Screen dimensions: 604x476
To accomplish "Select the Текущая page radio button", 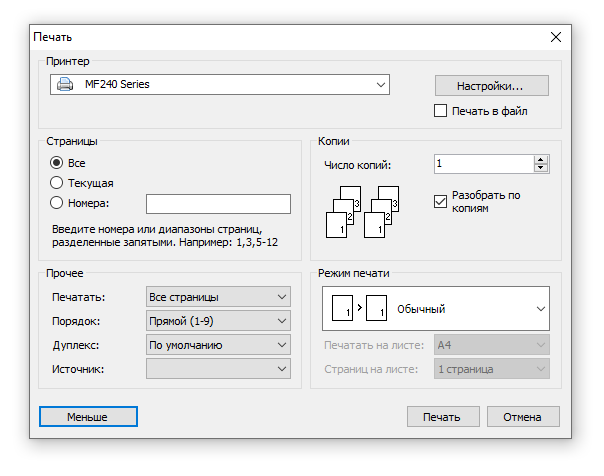I will click(57, 183).
